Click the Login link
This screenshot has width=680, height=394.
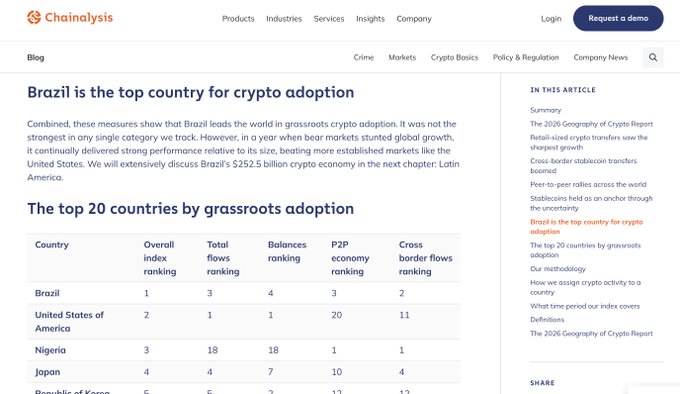pos(551,19)
